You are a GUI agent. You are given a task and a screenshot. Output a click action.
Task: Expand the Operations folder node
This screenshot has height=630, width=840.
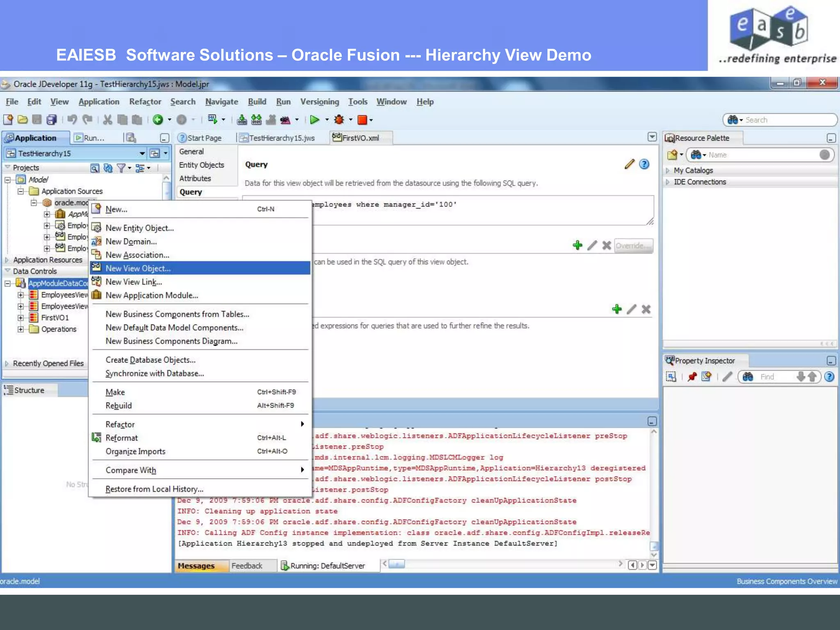coord(21,329)
